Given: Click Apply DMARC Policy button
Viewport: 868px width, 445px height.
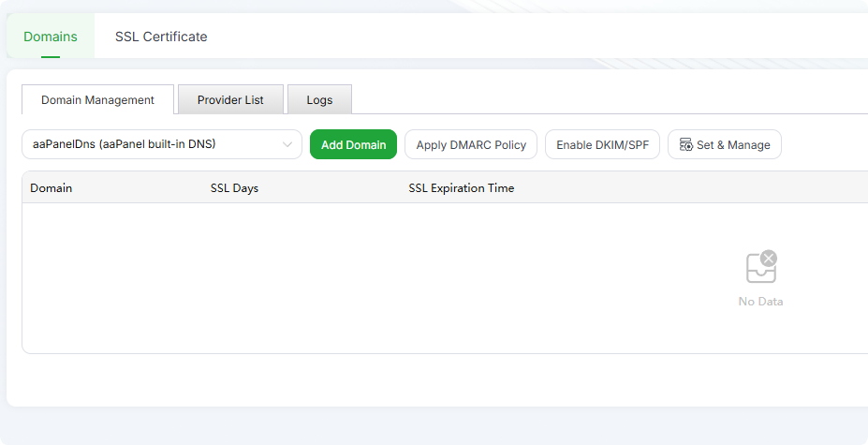Looking at the screenshot, I should point(471,144).
